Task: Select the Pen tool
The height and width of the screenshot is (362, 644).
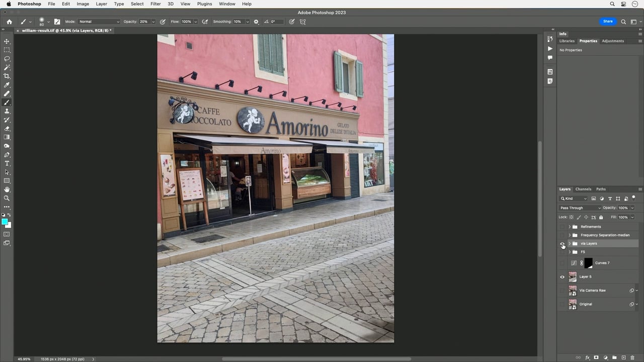Action: coord(7,155)
